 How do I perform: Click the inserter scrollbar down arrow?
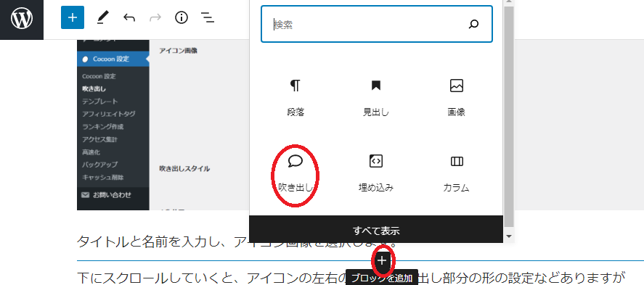(509, 236)
